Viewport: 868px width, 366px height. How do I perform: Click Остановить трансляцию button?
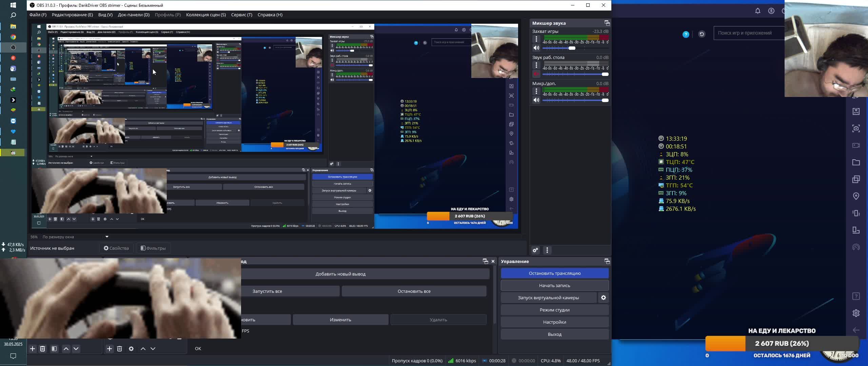coord(554,273)
